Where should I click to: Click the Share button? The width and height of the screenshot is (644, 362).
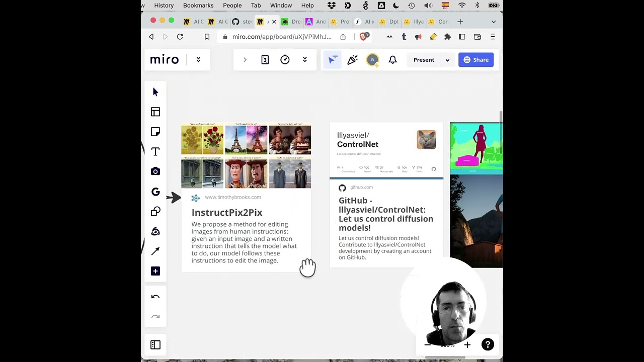(476, 60)
